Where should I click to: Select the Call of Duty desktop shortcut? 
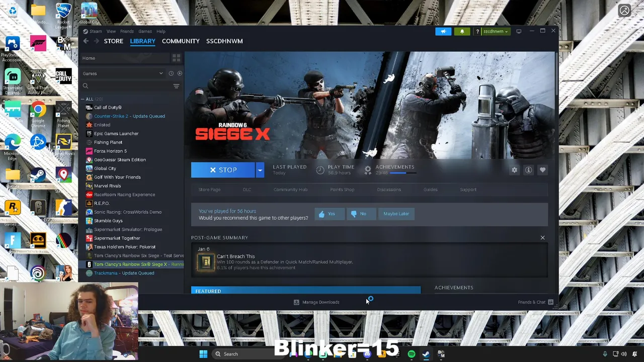pos(63,76)
